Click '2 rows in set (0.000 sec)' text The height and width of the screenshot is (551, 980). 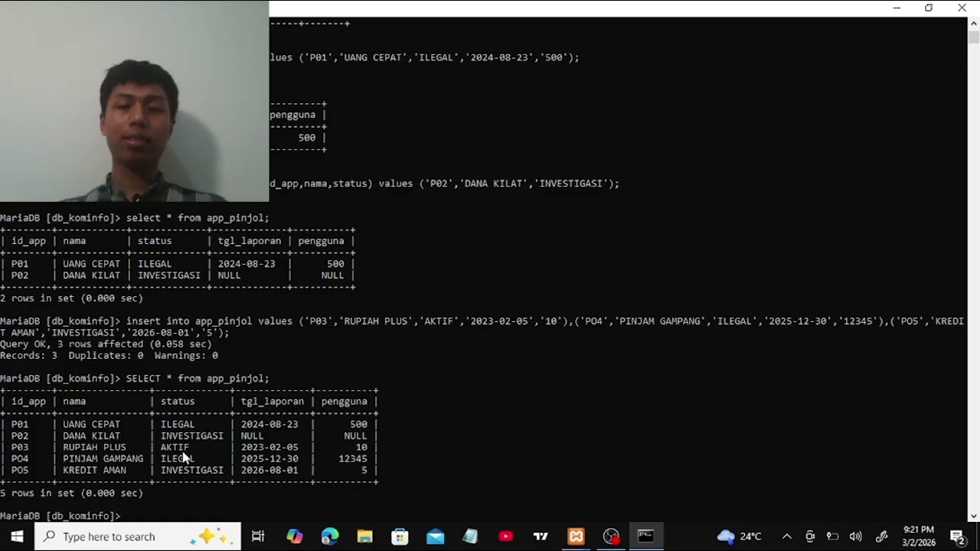[71, 298]
